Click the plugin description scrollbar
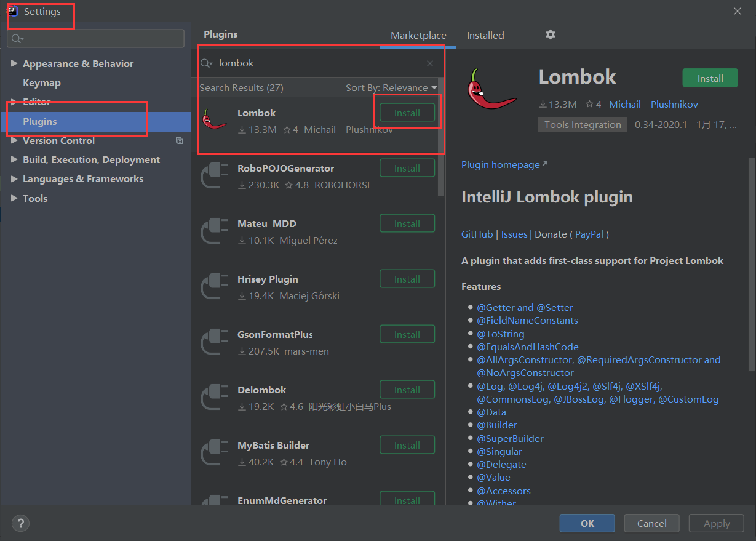 coord(751,263)
